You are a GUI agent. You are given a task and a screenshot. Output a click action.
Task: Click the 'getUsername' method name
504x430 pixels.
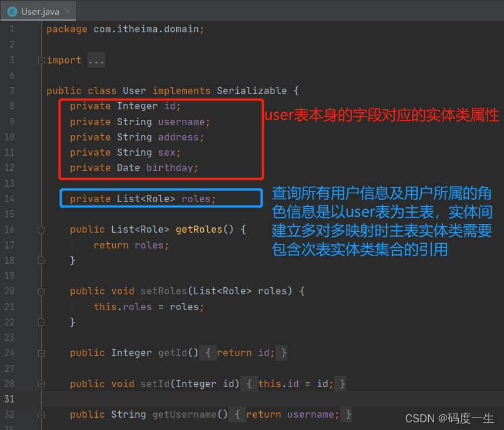184,415
